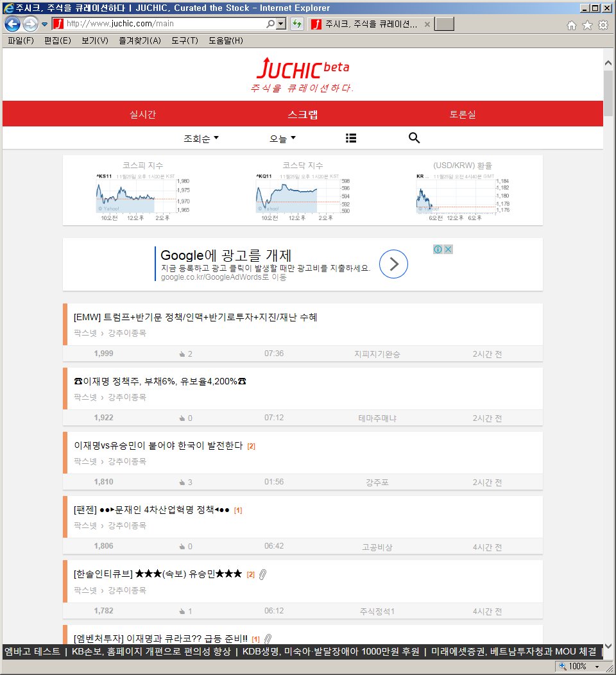Click the recommend icon on the 1,922 row

pyautogui.click(x=182, y=418)
